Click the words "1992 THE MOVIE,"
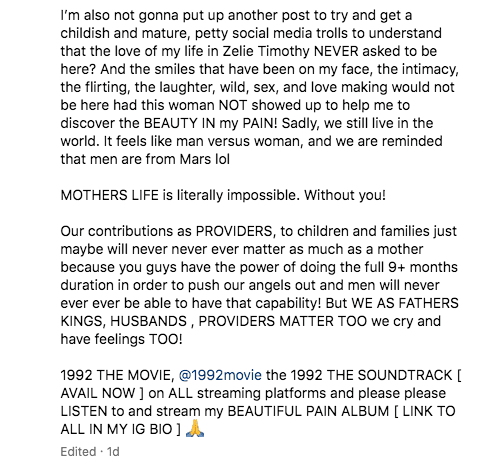 coord(118,375)
